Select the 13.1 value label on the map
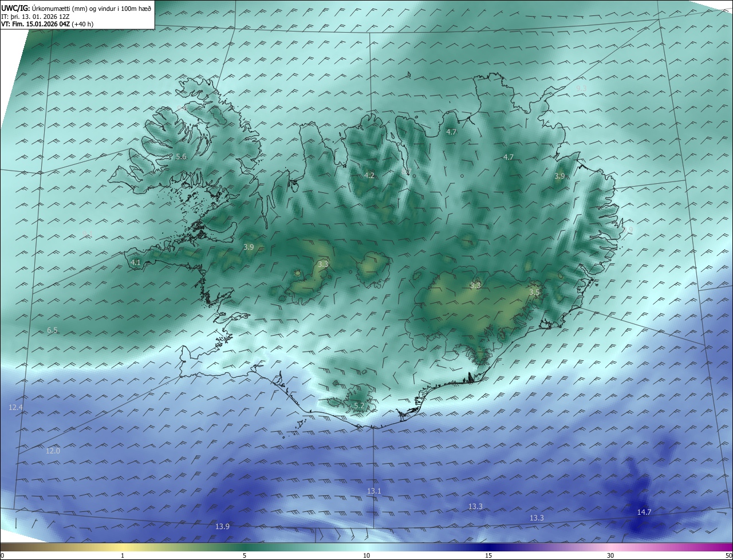 tap(374, 491)
